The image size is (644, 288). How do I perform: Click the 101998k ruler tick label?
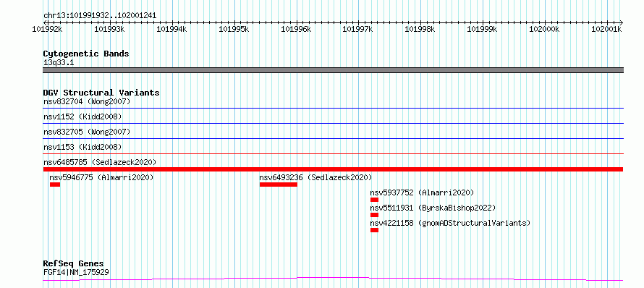[x=420, y=29]
